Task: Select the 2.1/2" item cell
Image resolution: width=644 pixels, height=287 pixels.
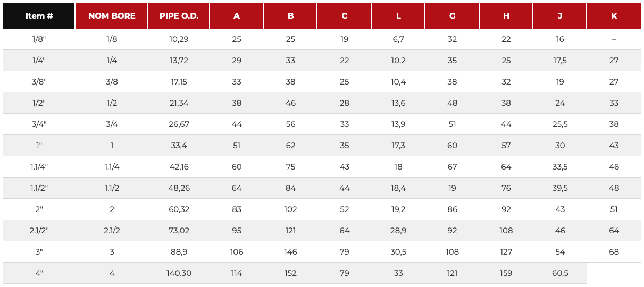Action: coord(39,231)
